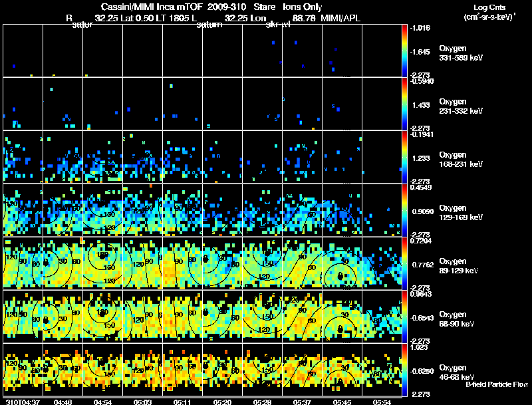
Task: Click the Log Cnts units header
Action: pyautogui.click(x=489, y=12)
